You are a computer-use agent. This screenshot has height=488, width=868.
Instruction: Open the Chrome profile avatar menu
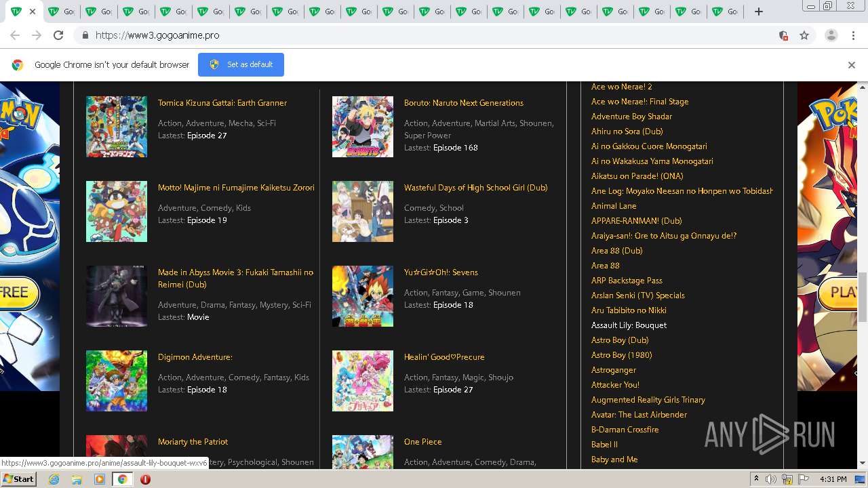click(831, 35)
